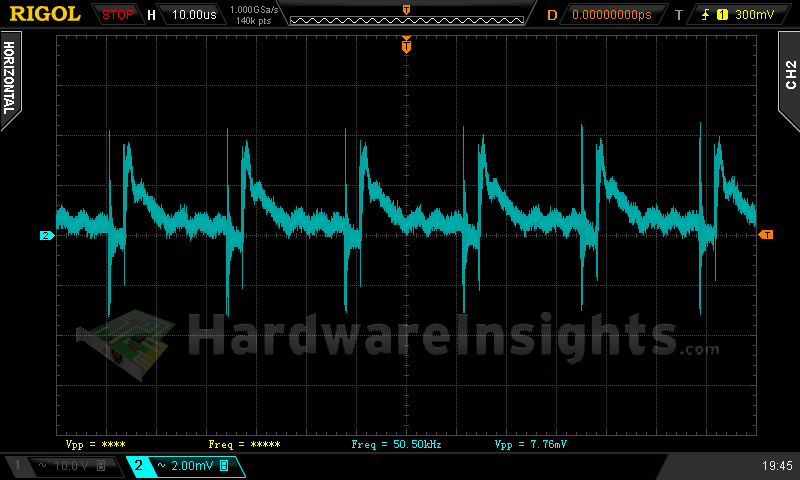Click the channel 1 Vpp = **** readout
The width and height of the screenshot is (800, 480).
[x=96, y=443]
